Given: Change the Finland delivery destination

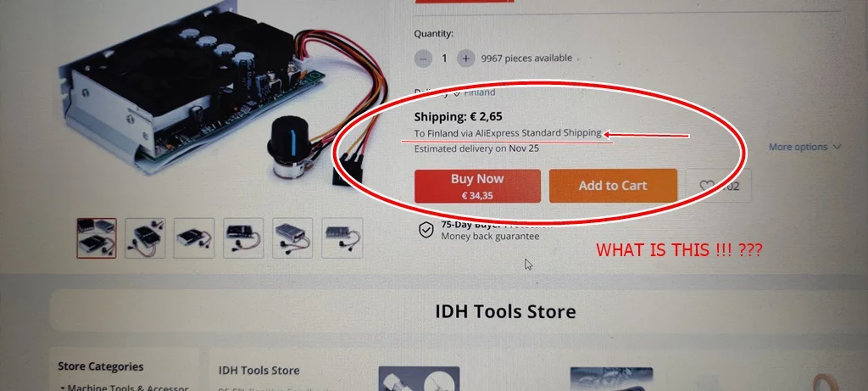Looking at the screenshot, I should click(475, 92).
